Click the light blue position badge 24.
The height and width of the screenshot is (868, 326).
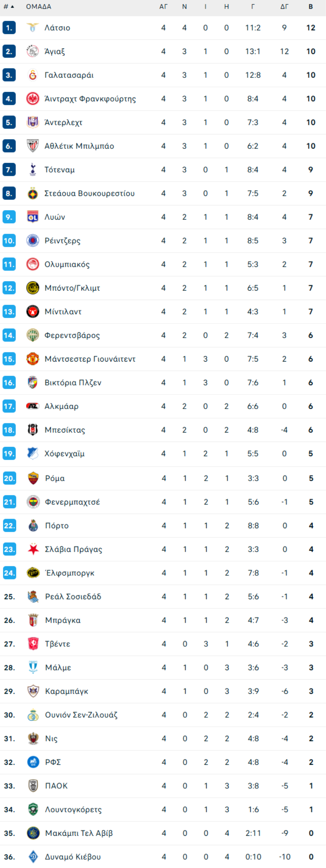click(9, 573)
